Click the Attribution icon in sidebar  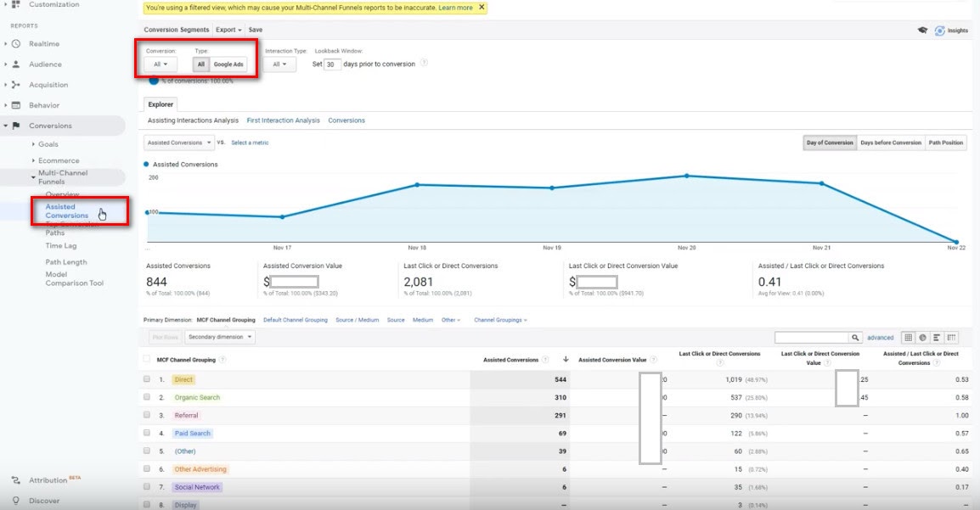point(16,480)
